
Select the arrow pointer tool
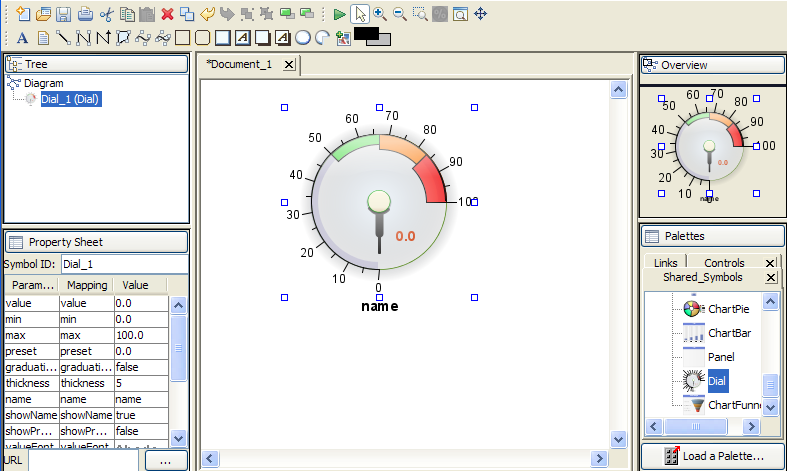point(360,15)
